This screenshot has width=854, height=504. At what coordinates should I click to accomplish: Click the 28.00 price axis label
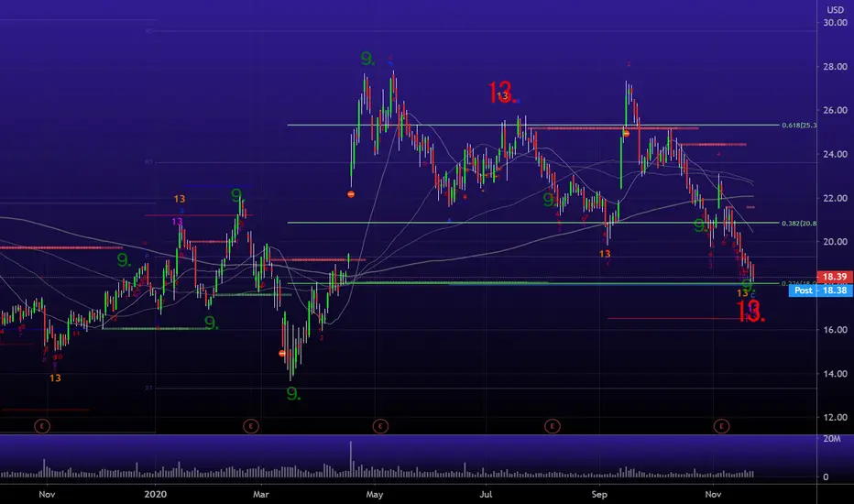(835, 67)
